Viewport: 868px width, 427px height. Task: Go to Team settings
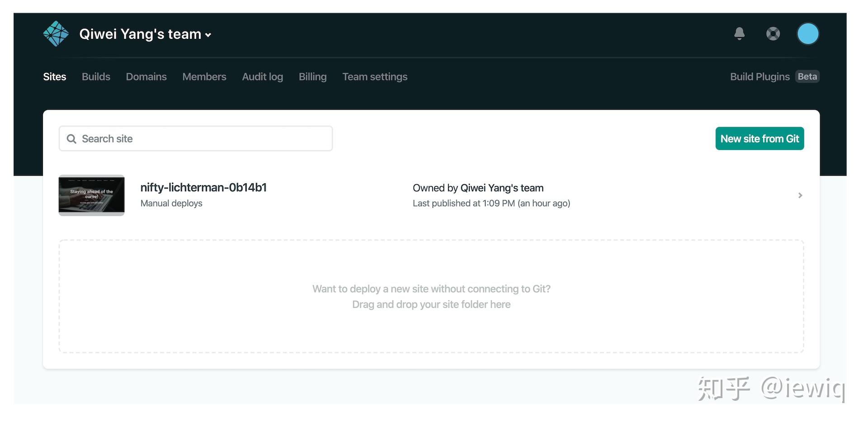pos(375,76)
